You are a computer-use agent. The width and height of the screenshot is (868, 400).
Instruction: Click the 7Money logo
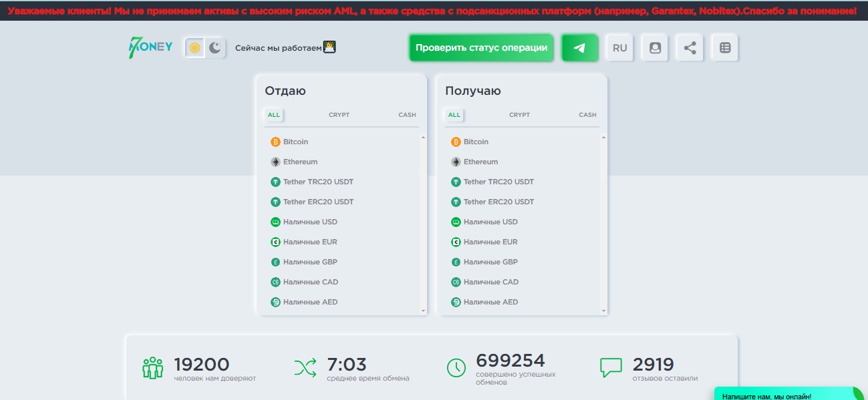tap(150, 47)
